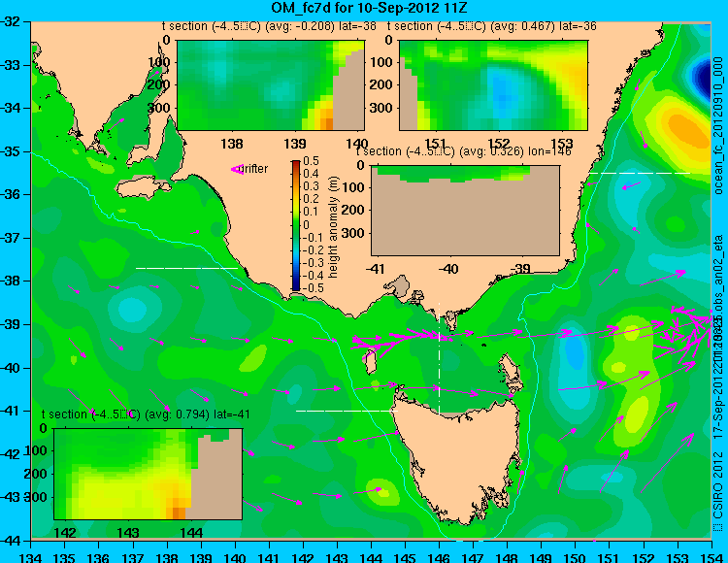728x563 pixels.
Task: Click King Island northwest of Tasmania
Action: coord(371,362)
